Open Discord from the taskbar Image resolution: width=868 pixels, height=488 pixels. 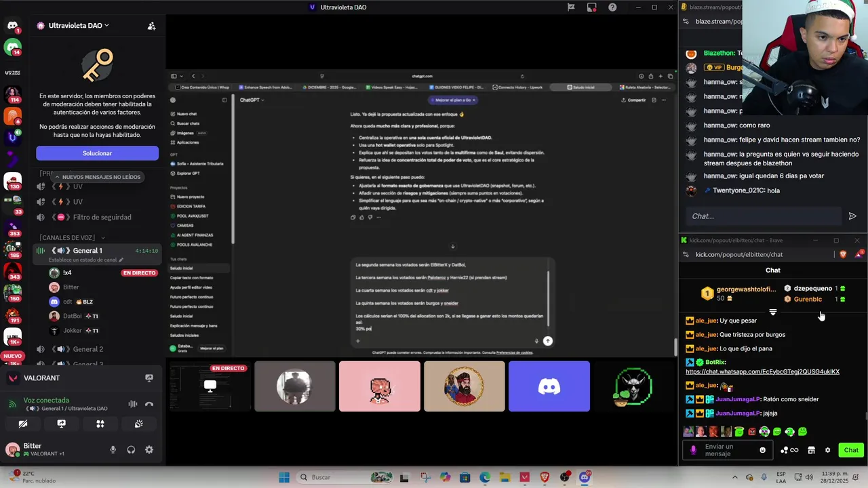[x=585, y=477]
